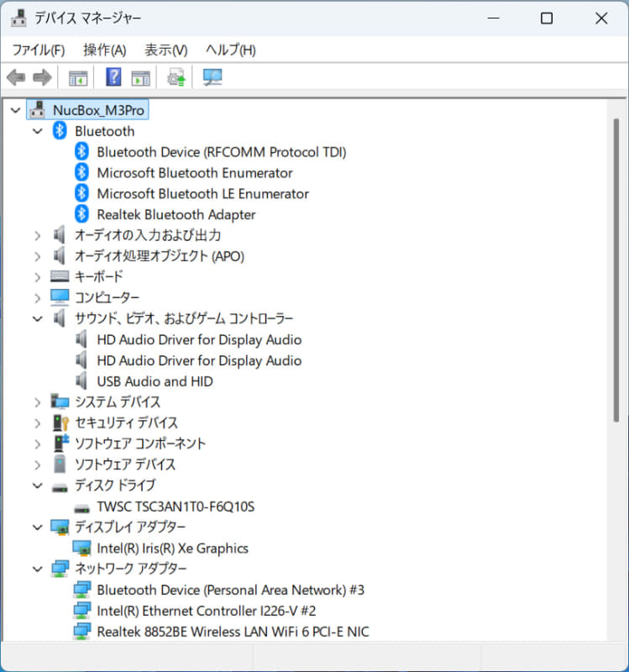
Task: Select Bluetooth Device (RFCOMM Protocol TDI)
Action: click(222, 152)
